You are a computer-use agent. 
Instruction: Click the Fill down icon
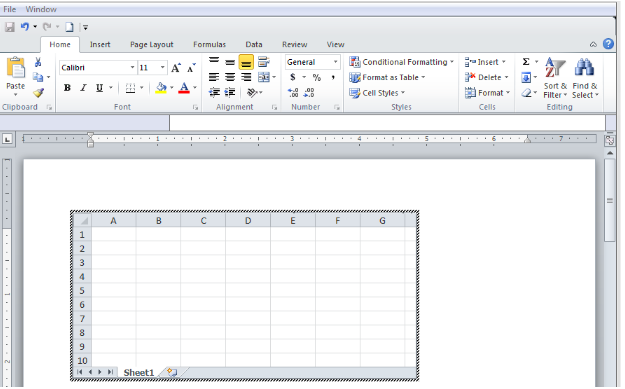(x=526, y=77)
